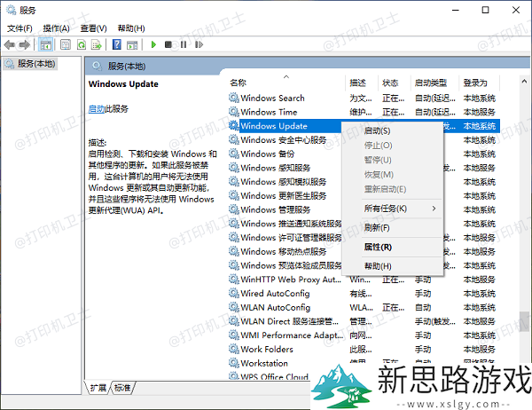Toggle the show/hide console tree icon
Image resolution: width=532 pixels, height=410 pixels.
click(45, 44)
